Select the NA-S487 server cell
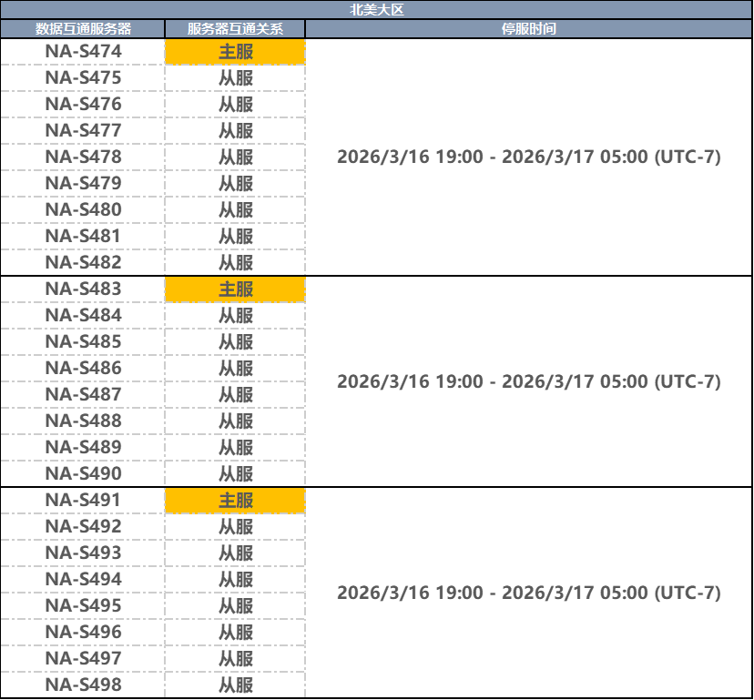The image size is (754, 700). click(x=83, y=395)
